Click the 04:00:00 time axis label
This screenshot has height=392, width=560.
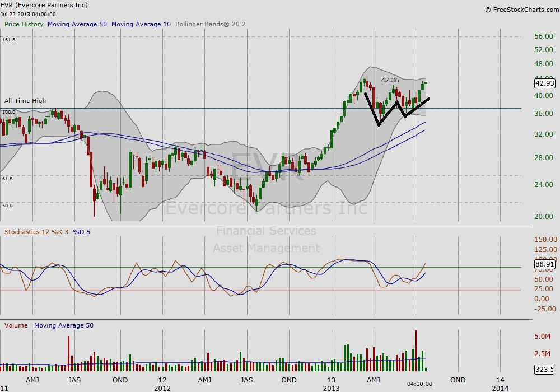419,384
